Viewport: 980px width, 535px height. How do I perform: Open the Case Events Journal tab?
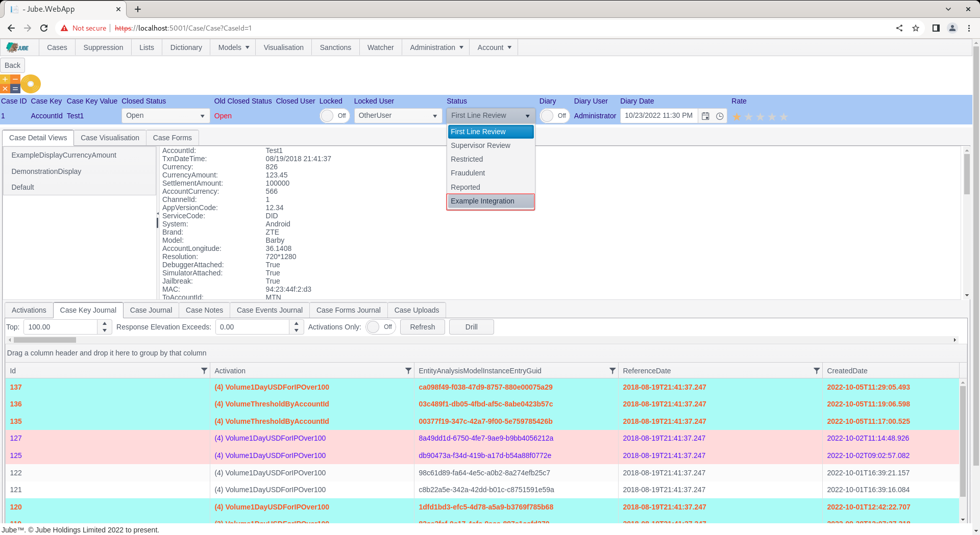[x=269, y=310]
